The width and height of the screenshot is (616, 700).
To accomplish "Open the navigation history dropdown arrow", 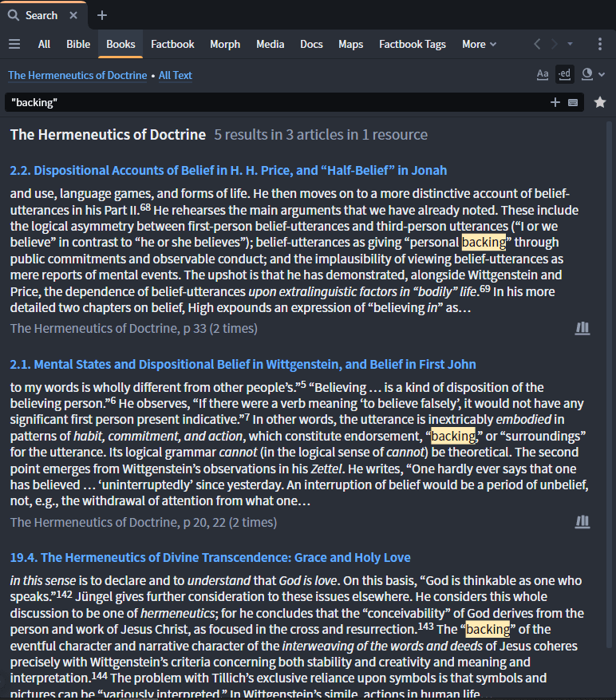I will tap(571, 44).
